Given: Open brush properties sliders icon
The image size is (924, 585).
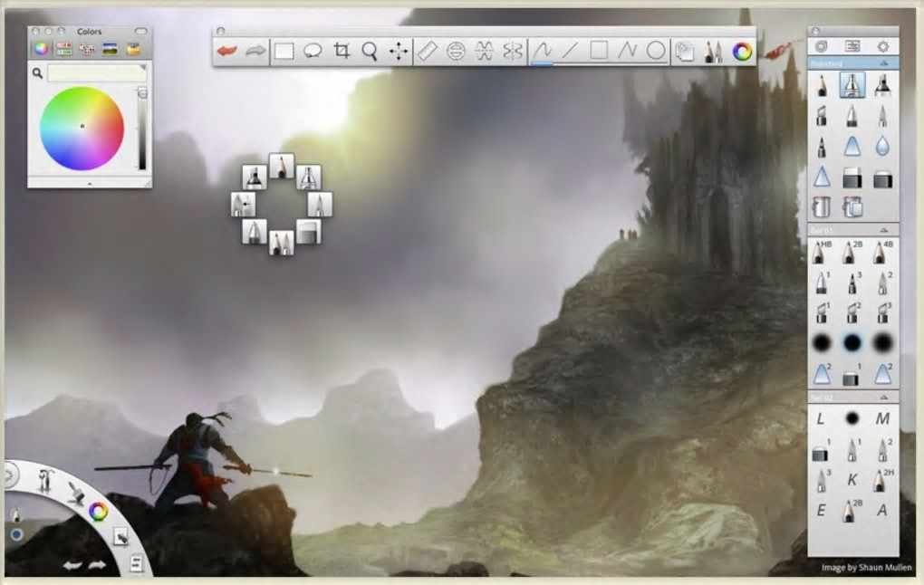Looking at the screenshot, I should (x=852, y=46).
